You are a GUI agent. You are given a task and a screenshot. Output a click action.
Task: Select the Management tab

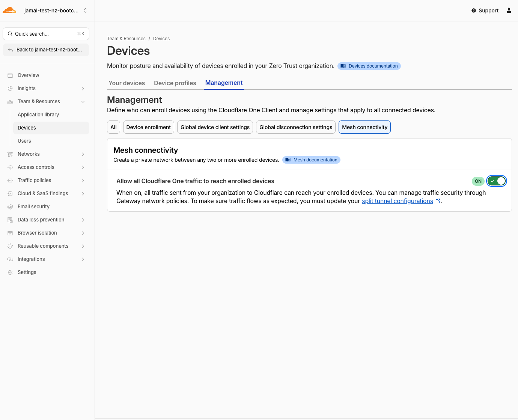224,83
